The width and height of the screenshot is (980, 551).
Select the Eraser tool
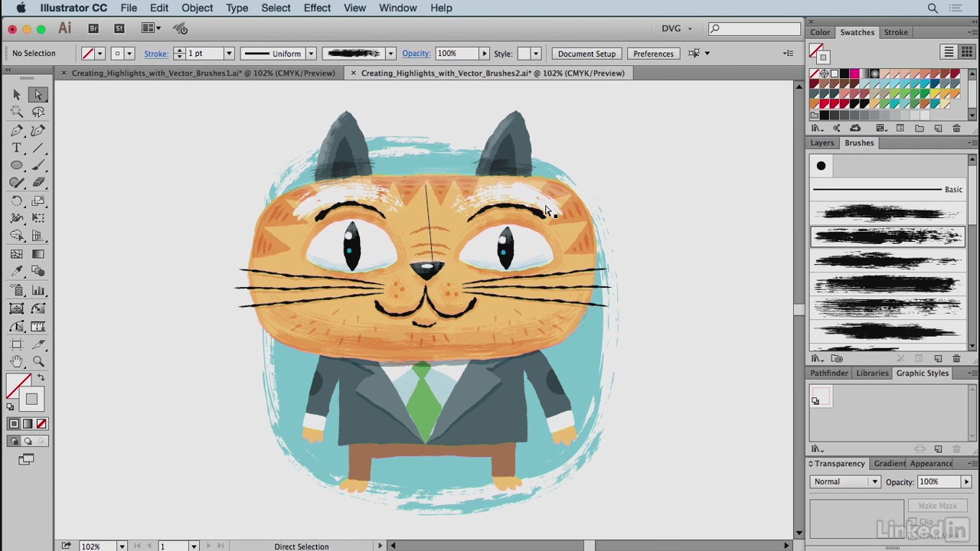pyautogui.click(x=38, y=183)
